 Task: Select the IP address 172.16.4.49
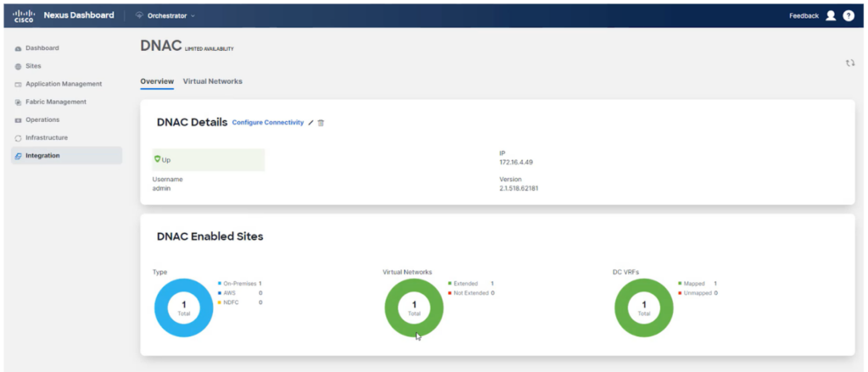(x=516, y=162)
